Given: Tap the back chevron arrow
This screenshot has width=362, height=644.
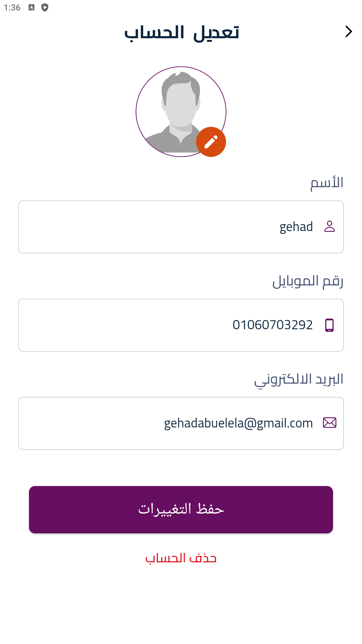Looking at the screenshot, I should click(348, 31).
